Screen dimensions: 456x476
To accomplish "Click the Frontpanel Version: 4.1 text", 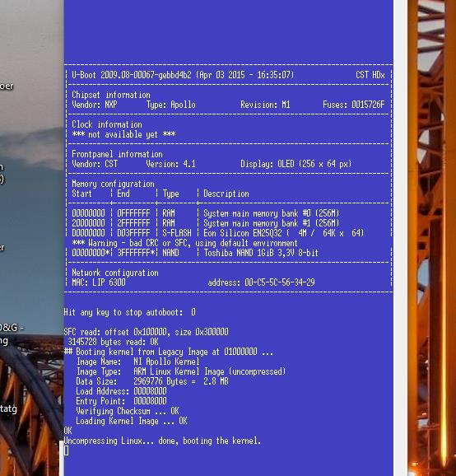I will (170, 164).
